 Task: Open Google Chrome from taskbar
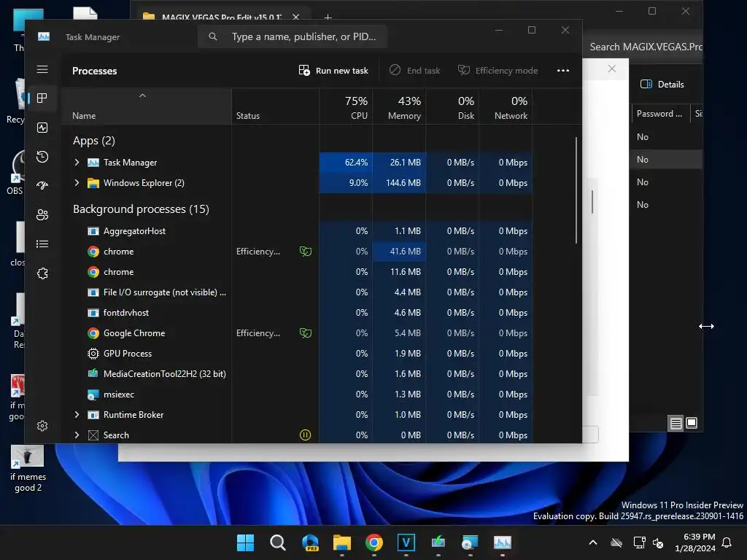click(374, 542)
